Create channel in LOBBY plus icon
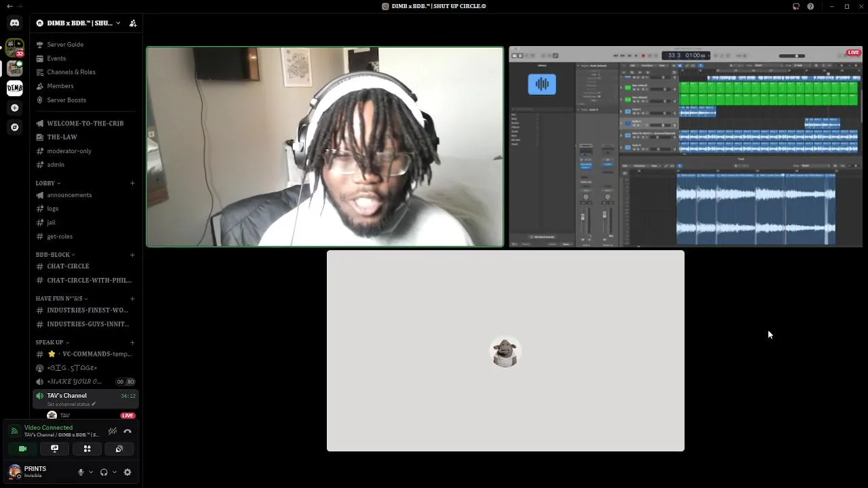Screen dimensions: 868x488 [x=132, y=183]
